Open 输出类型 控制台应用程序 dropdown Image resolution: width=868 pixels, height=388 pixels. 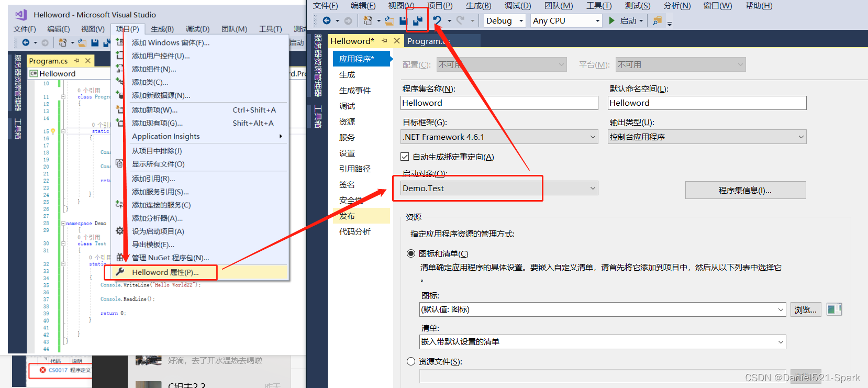point(707,137)
